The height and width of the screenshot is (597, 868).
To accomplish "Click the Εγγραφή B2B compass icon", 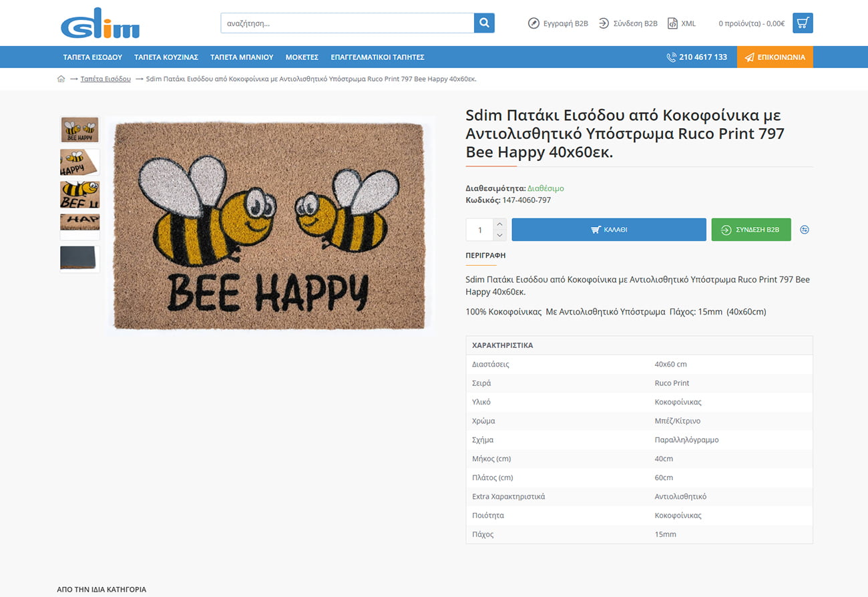I will click(533, 23).
